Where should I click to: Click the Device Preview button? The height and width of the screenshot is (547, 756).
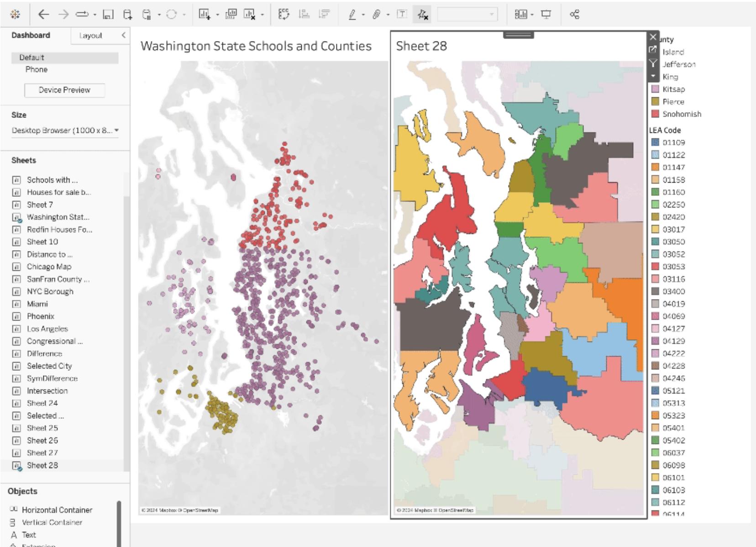[64, 90]
